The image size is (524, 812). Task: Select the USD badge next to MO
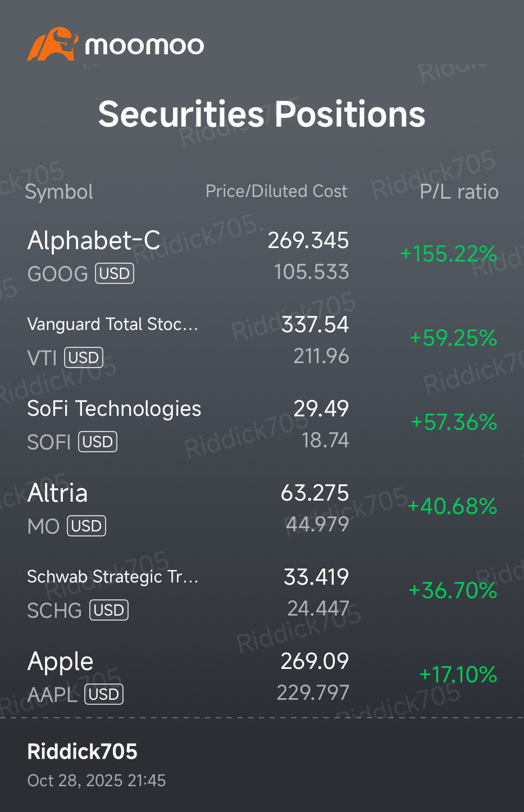click(x=86, y=526)
